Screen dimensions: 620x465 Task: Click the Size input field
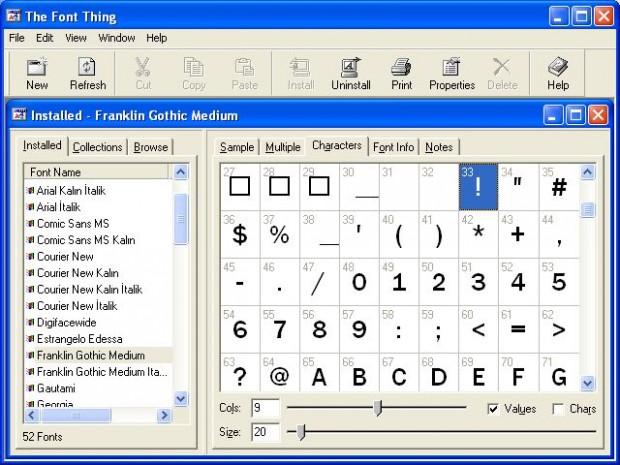(265, 431)
